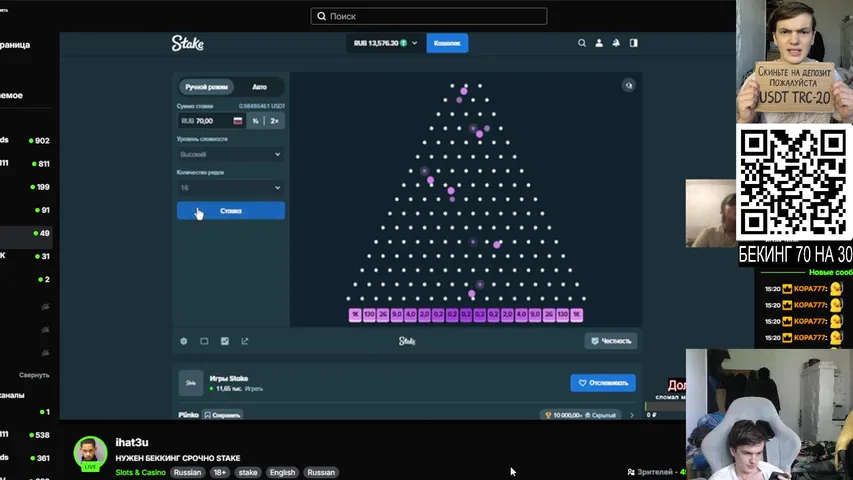Open the rows count dropdown showing 16

click(231, 188)
